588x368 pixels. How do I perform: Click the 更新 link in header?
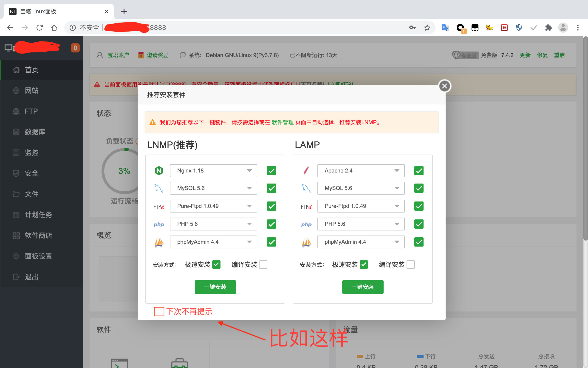525,55
